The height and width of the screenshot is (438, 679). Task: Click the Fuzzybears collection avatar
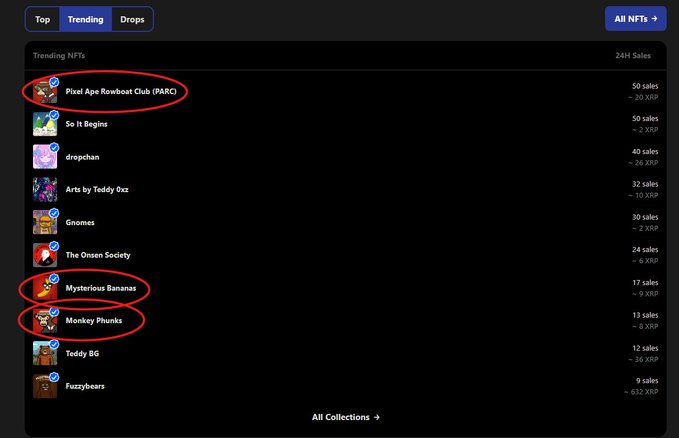(x=45, y=386)
